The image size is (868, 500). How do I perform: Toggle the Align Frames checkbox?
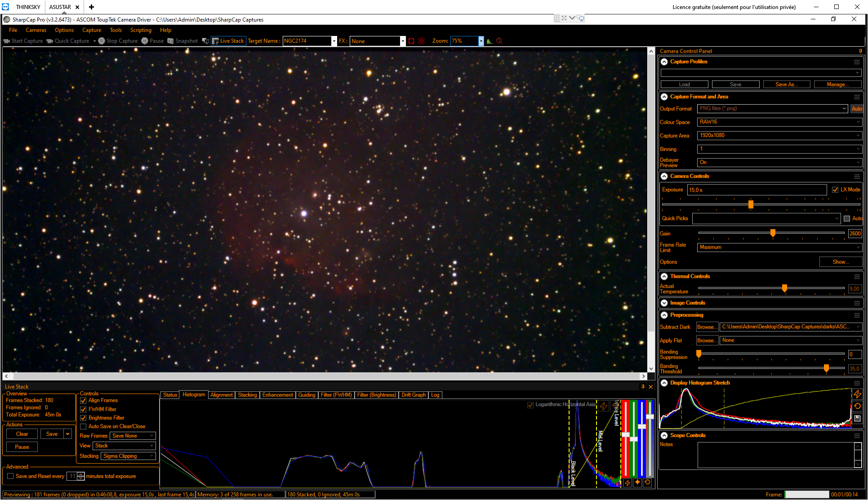point(83,401)
